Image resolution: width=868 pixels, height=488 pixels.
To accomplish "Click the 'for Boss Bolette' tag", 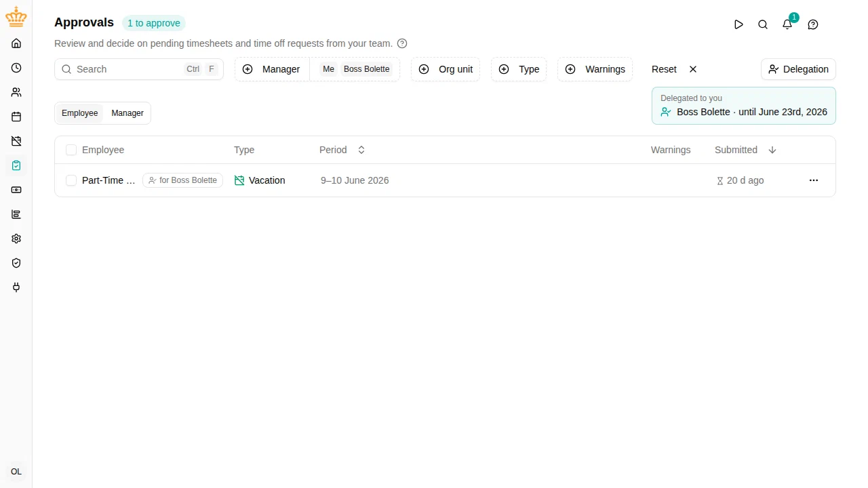I will click(182, 180).
